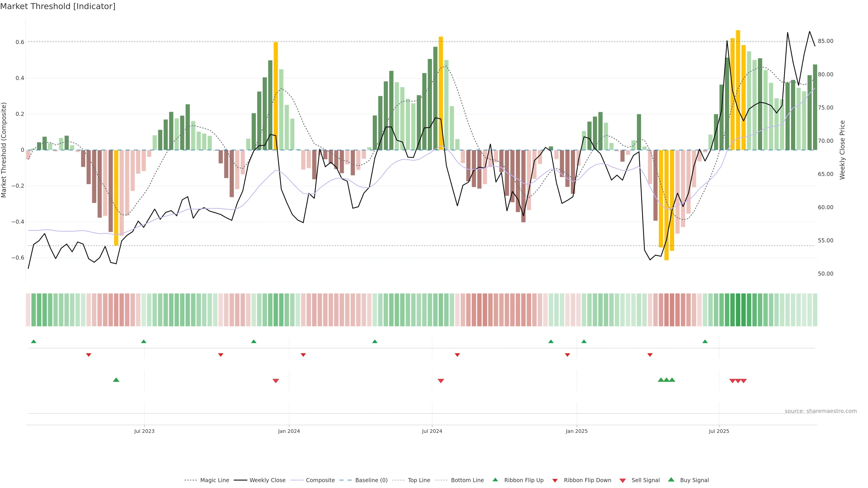Viewport: 868px width, 488px height.
Task: Click the leftmost green Ribbon Flip Up marker
Action: (x=33, y=342)
